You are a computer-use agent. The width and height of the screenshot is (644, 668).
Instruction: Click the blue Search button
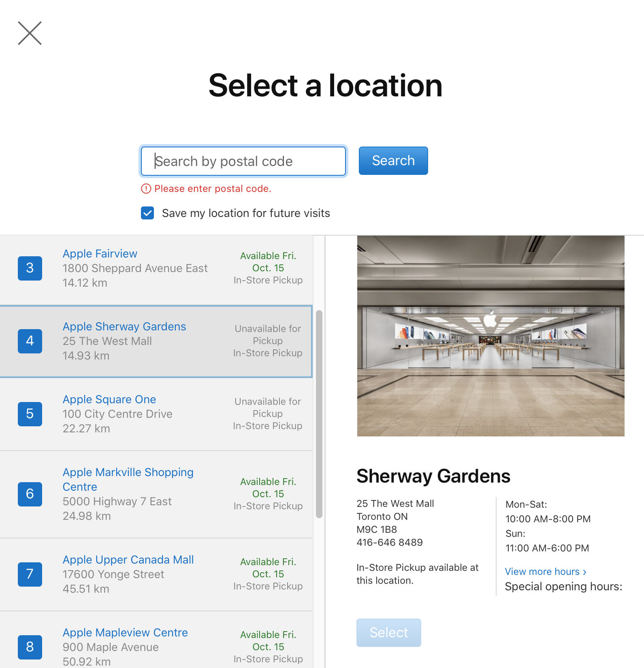click(x=393, y=161)
